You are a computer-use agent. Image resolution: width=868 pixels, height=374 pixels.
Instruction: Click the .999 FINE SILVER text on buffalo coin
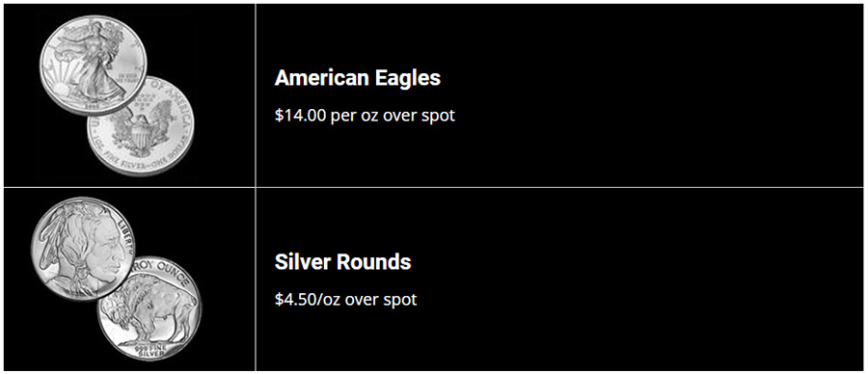(149, 350)
